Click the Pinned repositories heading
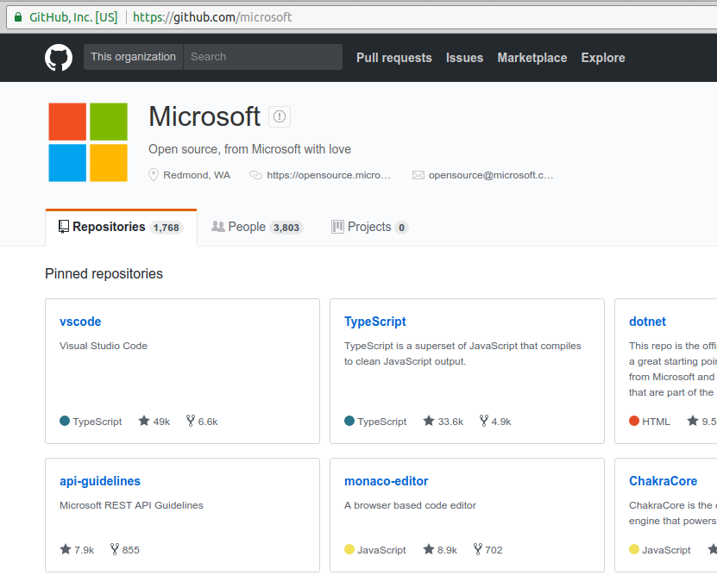 click(x=104, y=273)
